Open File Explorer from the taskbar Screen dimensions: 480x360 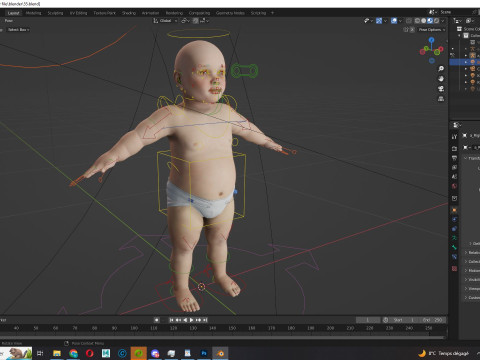coord(57,353)
